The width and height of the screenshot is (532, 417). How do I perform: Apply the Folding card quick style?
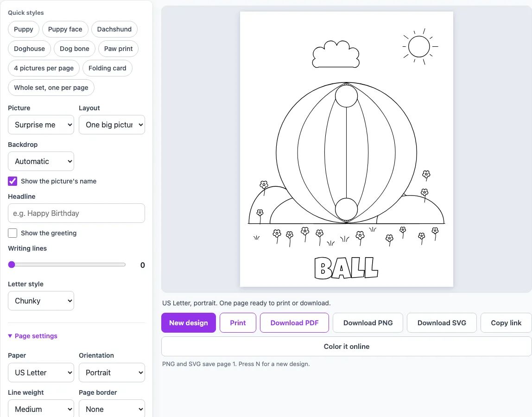(108, 68)
